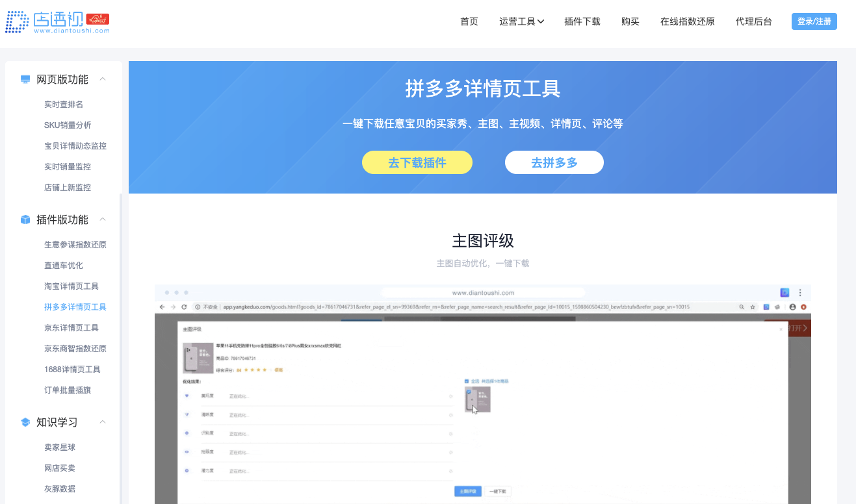Click the sidebar vertical scrollbar
The height and width of the screenshot is (504, 856).
click(x=120, y=349)
